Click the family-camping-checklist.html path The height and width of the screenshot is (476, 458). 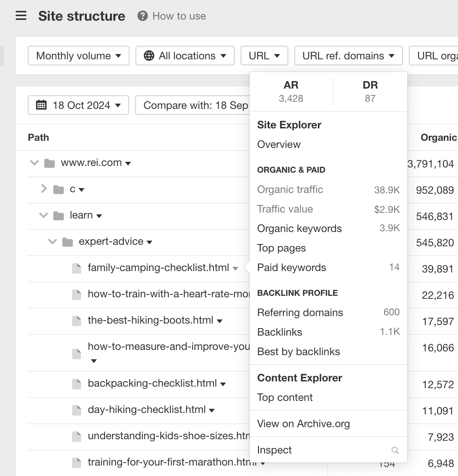coord(158,267)
